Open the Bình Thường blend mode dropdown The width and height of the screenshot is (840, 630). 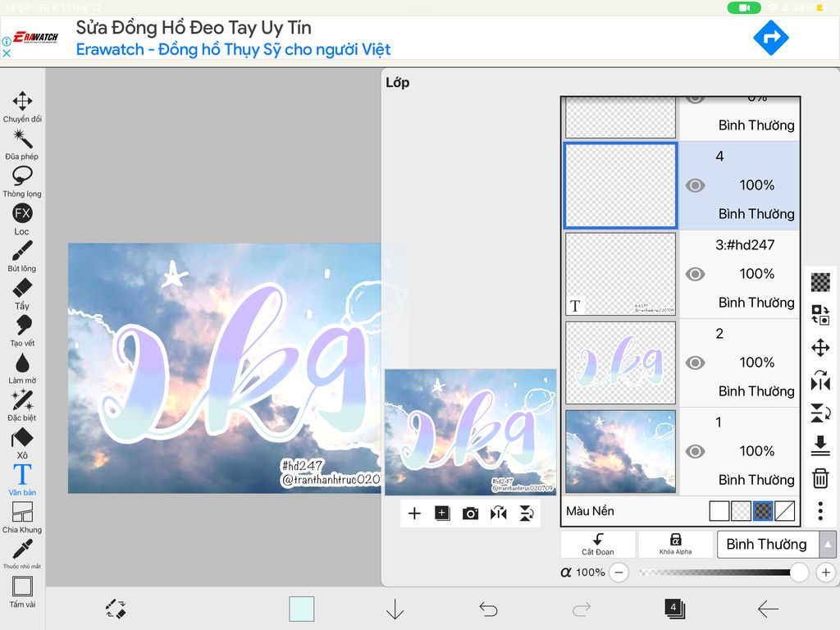coord(768,545)
